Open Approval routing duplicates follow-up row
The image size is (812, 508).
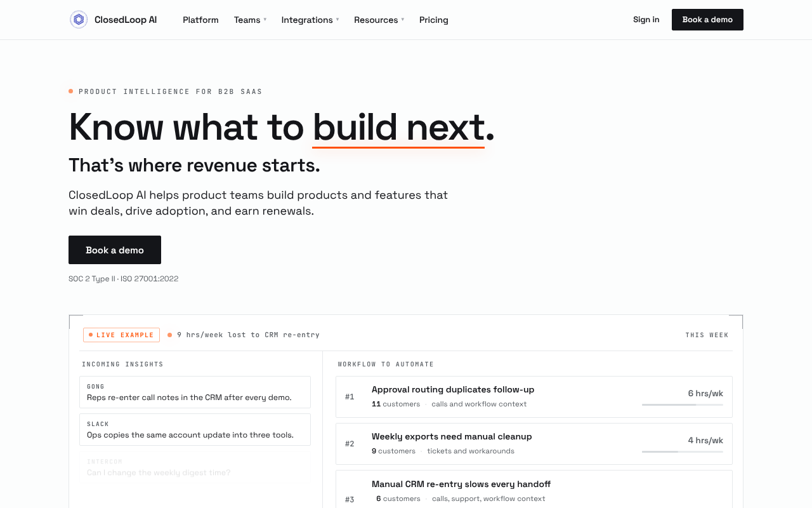coord(534,397)
